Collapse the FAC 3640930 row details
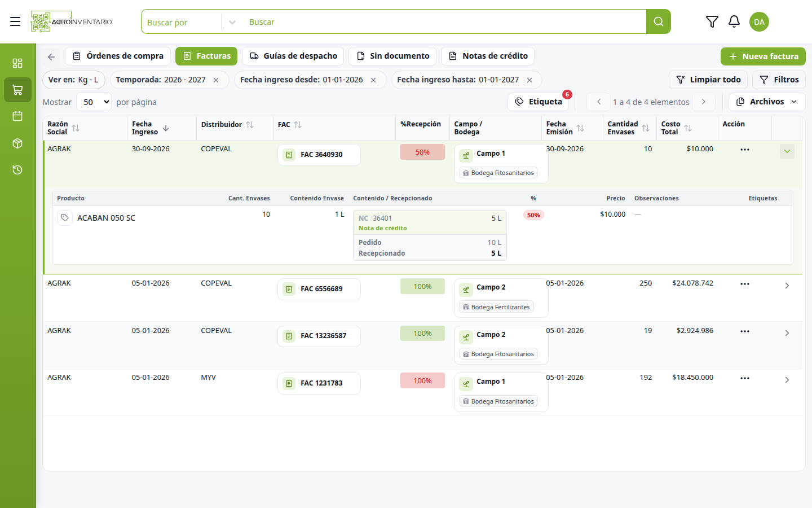The height and width of the screenshot is (508, 812). [x=787, y=151]
